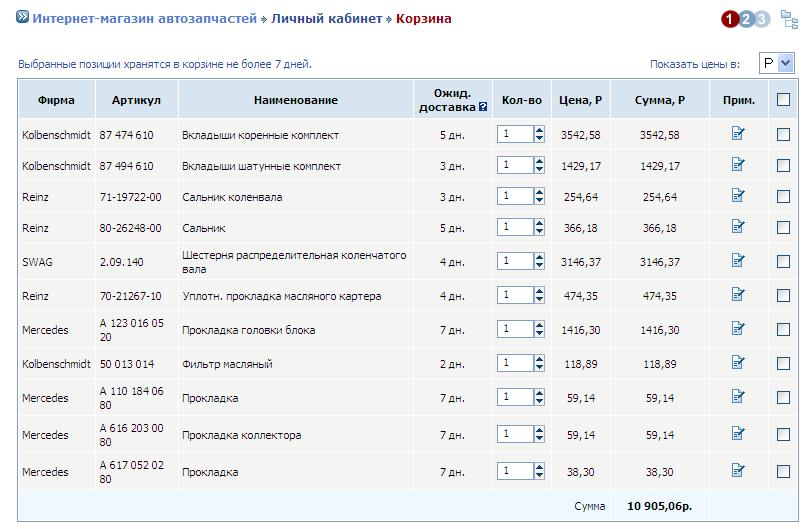The height and width of the screenshot is (529, 808).
Task: Adjust quantity stepper for Сальник коленвала
Action: tap(539, 196)
